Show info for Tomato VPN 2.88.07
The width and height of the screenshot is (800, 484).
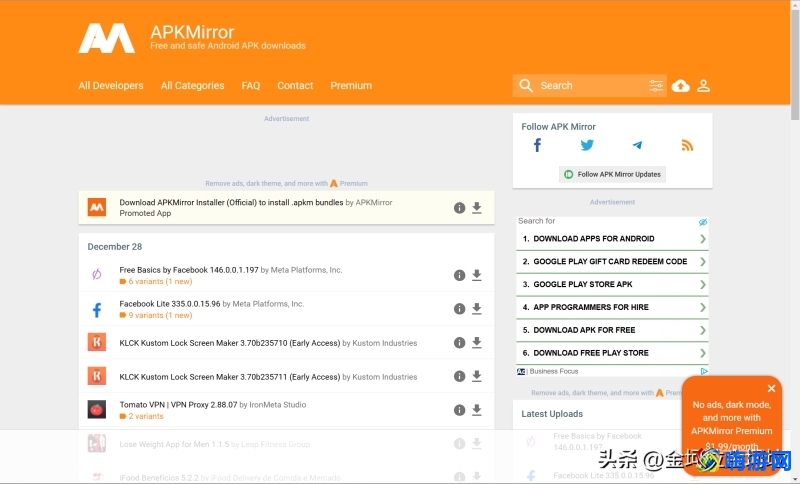tap(459, 410)
